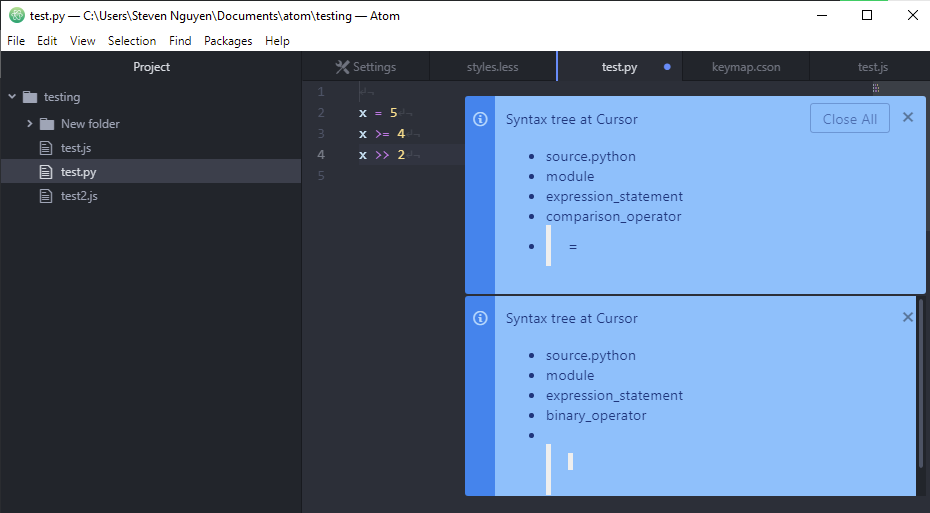The width and height of the screenshot is (930, 513).
Task: Click 'Syntax tree at Cursor' title of second notification
Action: pyautogui.click(x=571, y=318)
